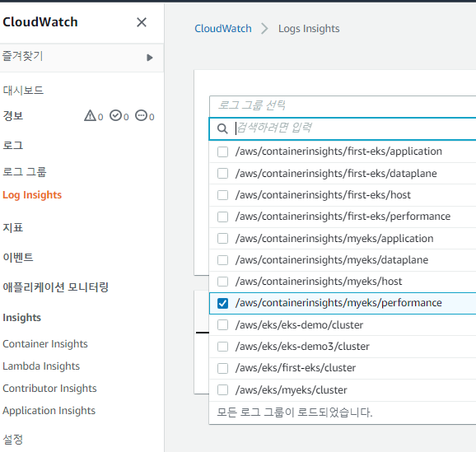476x452 pixels.
Task: Check myeks/application log group checkbox
Action: tap(223, 239)
